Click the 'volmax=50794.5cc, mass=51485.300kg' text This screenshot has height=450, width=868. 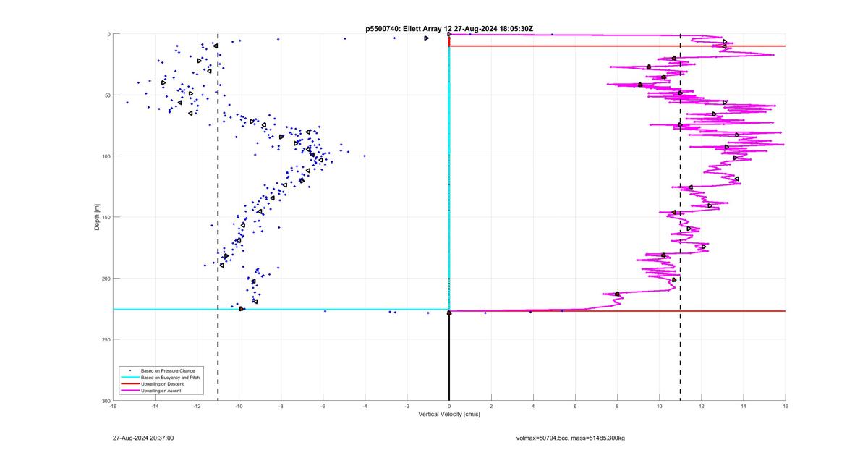pos(570,438)
